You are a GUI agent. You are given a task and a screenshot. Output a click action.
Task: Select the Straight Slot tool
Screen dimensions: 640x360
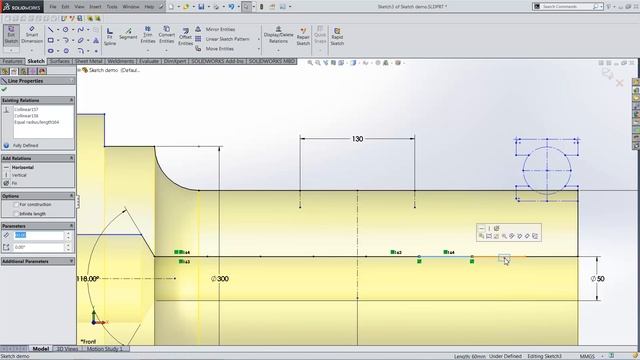coord(51,51)
